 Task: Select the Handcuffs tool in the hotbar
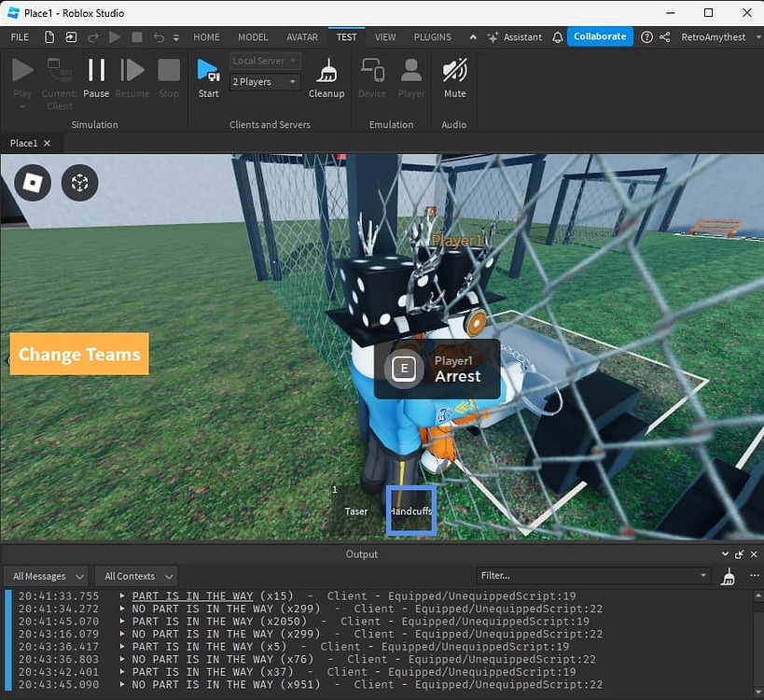[410, 510]
